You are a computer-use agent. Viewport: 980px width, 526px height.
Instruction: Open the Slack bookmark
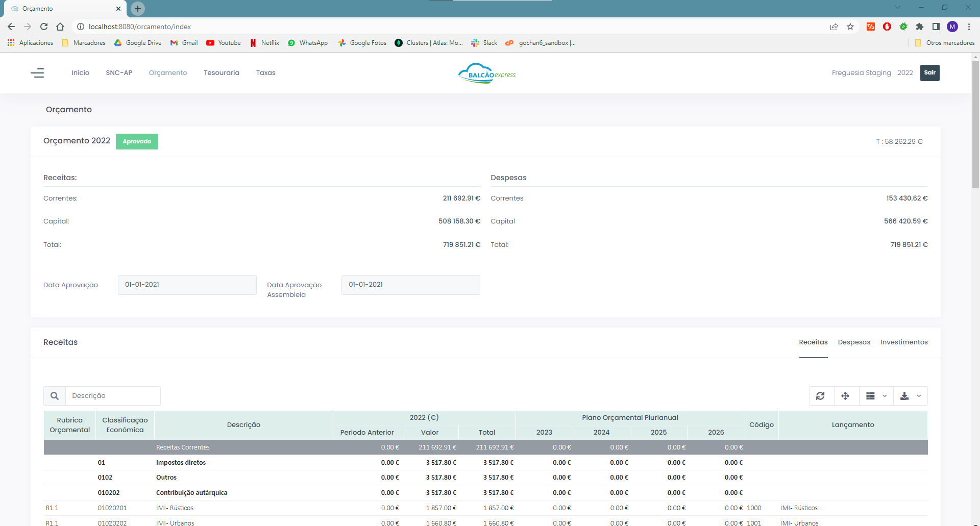coord(484,43)
